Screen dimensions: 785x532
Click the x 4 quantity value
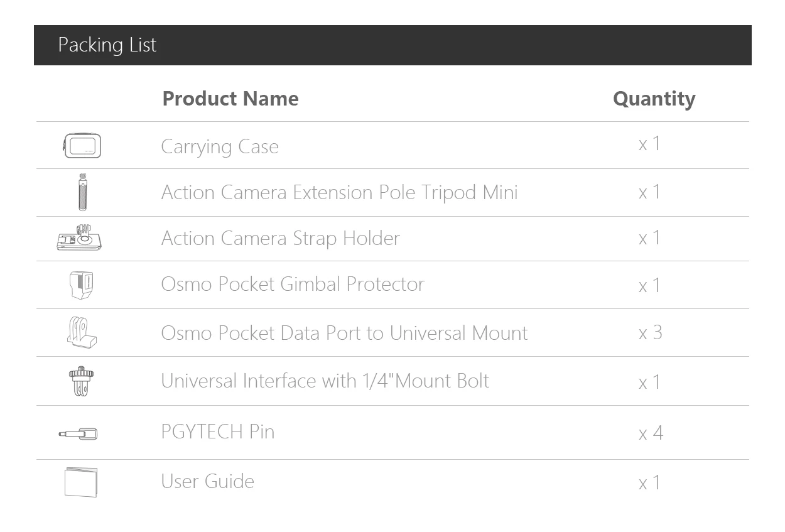coord(650,433)
